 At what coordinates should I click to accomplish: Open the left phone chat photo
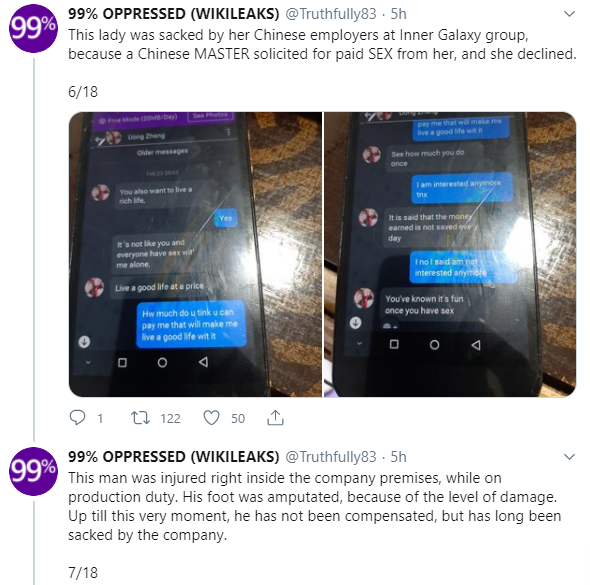(195, 254)
